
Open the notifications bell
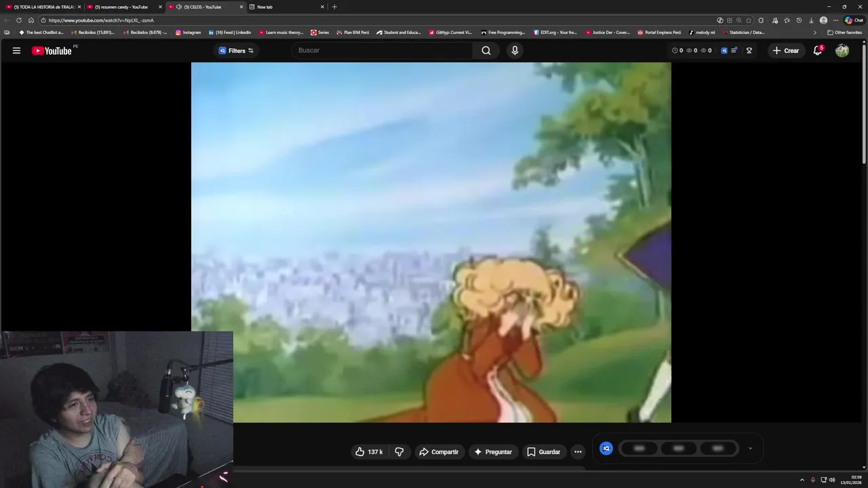818,51
